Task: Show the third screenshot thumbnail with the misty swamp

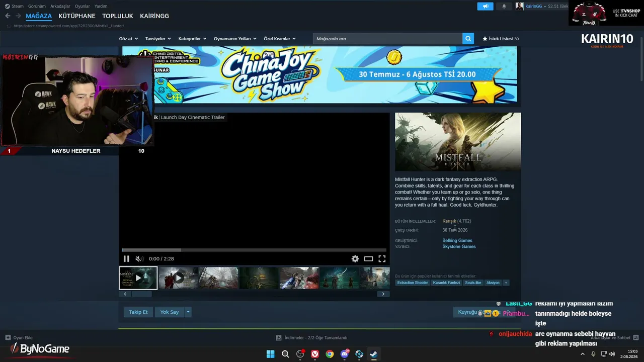Action: pos(218,278)
